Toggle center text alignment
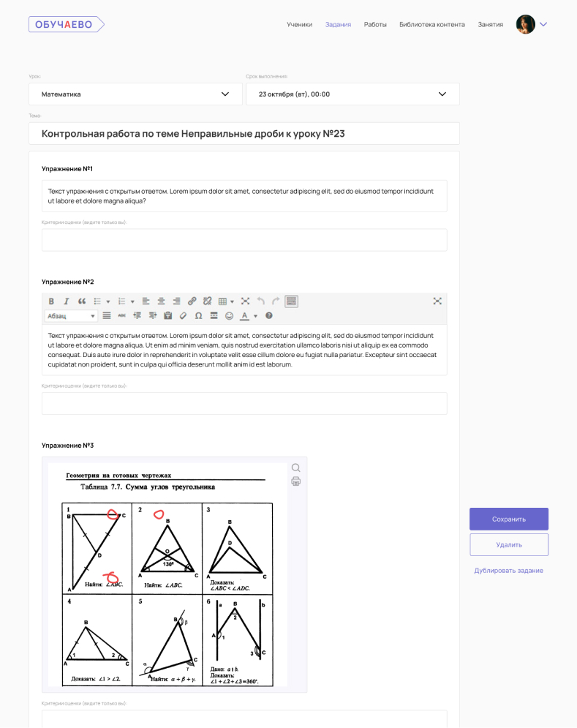Image resolution: width=577 pixels, height=728 pixels. tap(161, 301)
